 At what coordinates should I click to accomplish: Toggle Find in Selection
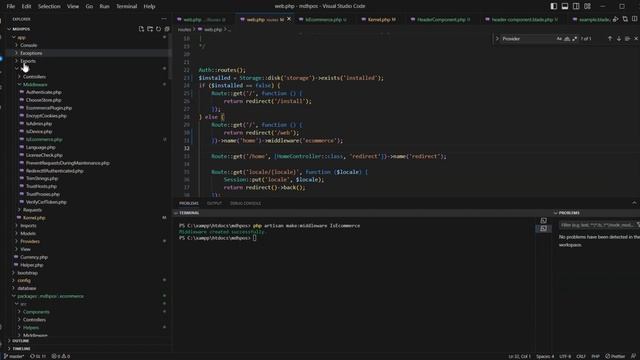coord(627,38)
